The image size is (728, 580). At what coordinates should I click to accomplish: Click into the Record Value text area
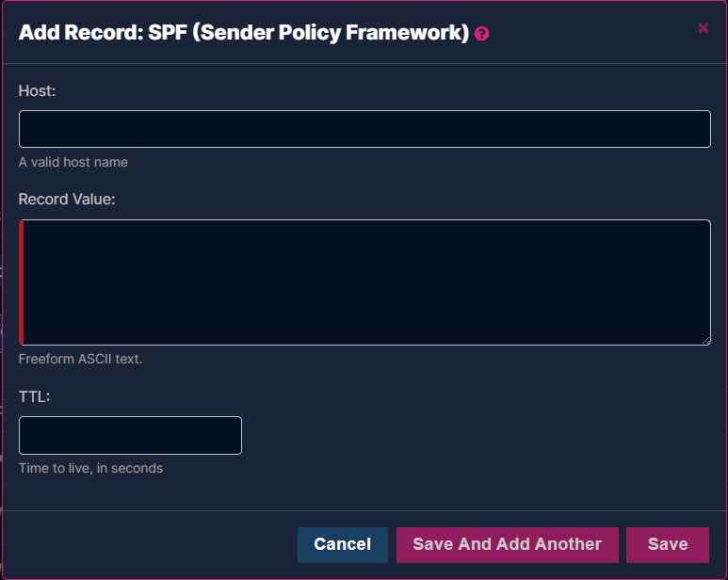364,282
